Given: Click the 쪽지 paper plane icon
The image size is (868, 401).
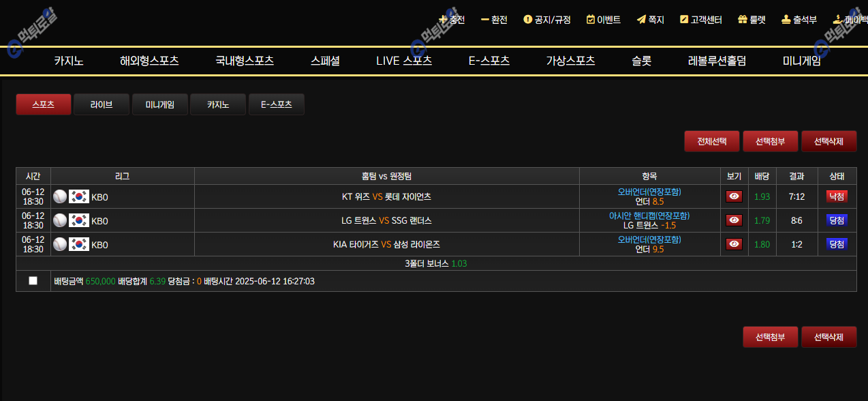Looking at the screenshot, I should point(641,20).
